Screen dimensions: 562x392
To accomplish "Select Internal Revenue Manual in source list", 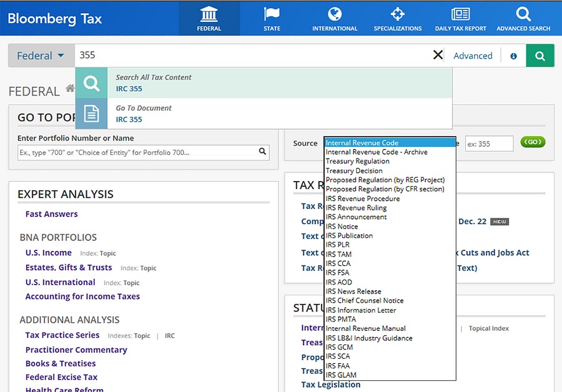I will (x=365, y=328).
